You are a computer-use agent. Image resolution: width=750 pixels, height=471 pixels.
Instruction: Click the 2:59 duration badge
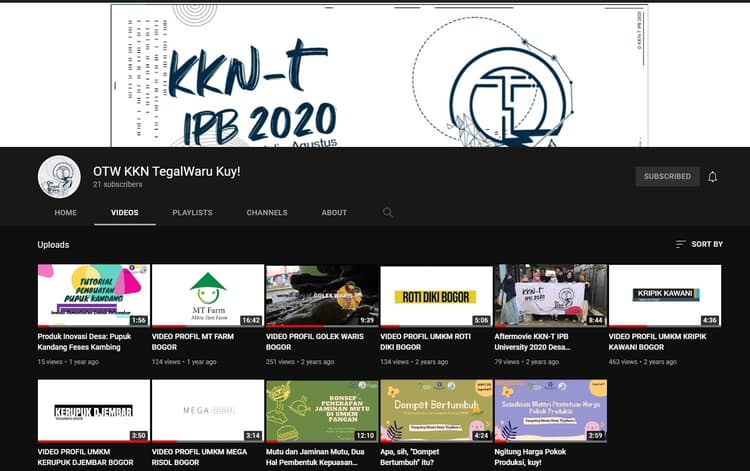pyautogui.click(x=596, y=436)
